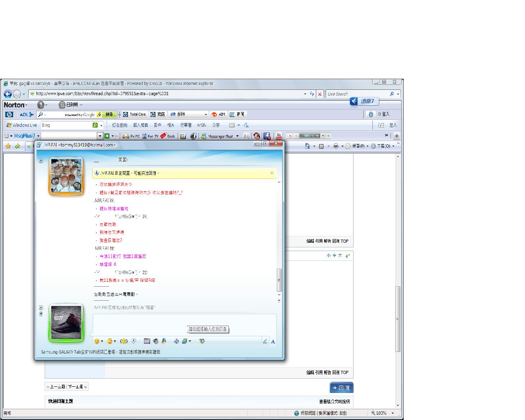Click the Samsung GALAXY Tab ad link

100,352
